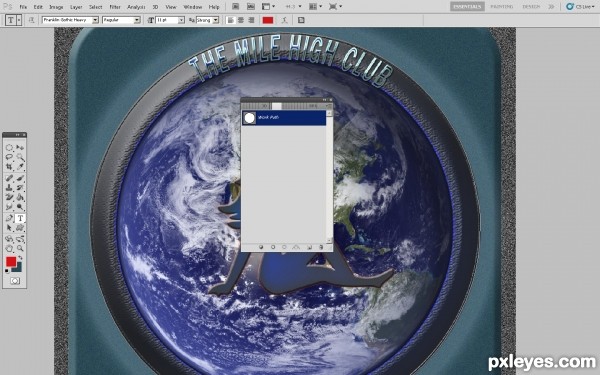This screenshot has width=600, height=375.
Task: Select the Pen tool
Action: (9, 218)
